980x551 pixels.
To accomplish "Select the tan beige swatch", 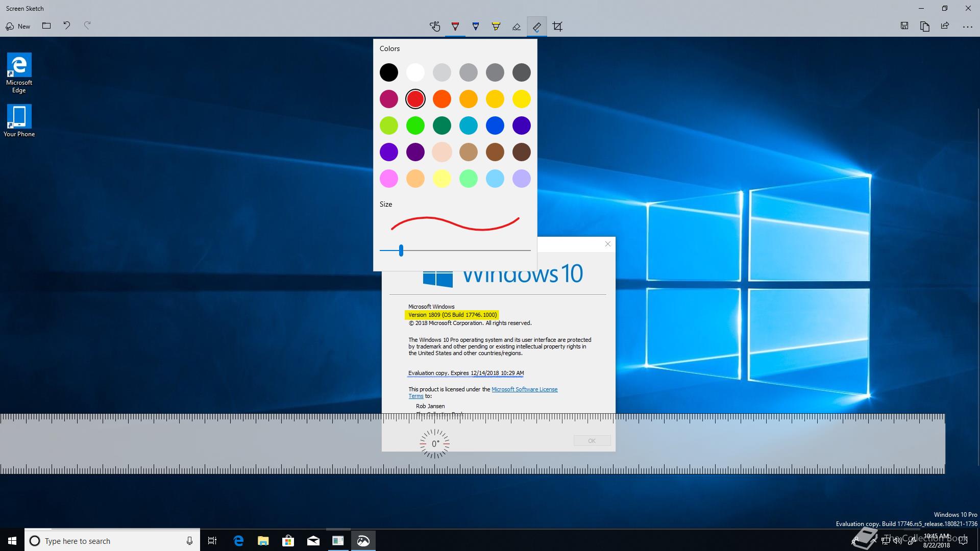I will click(x=469, y=152).
